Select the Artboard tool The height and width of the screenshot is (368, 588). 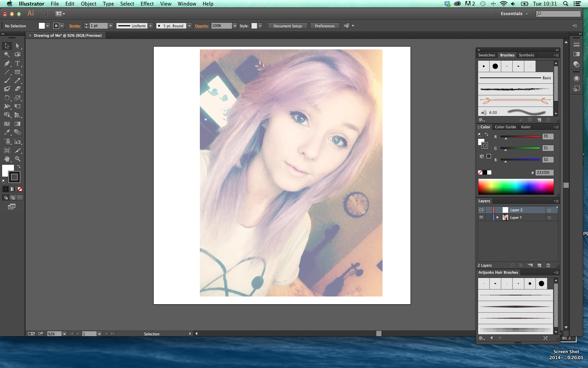(x=7, y=150)
